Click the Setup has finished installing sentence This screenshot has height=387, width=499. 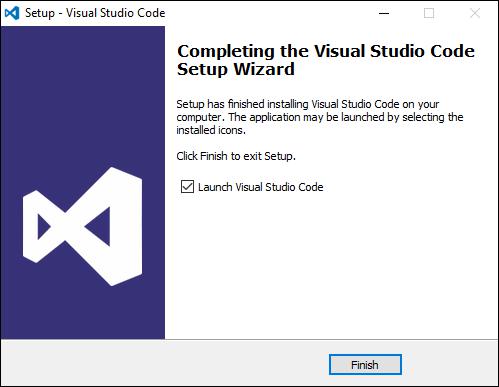click(x=308, y=104)
